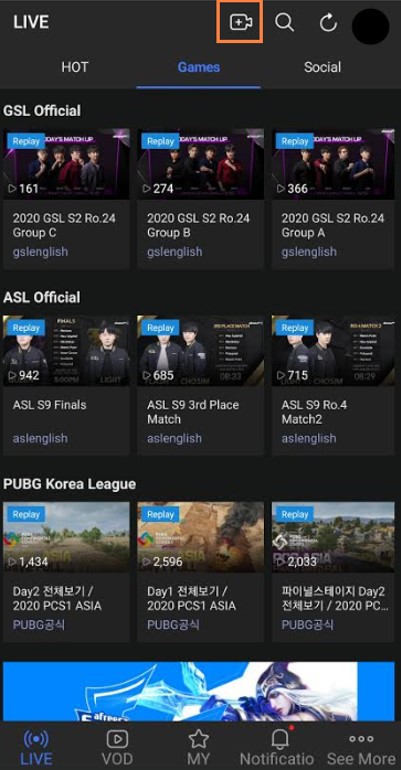Switch to the Social tab
401x770 pixels.
pyautogui.click(x=322, y=67)
